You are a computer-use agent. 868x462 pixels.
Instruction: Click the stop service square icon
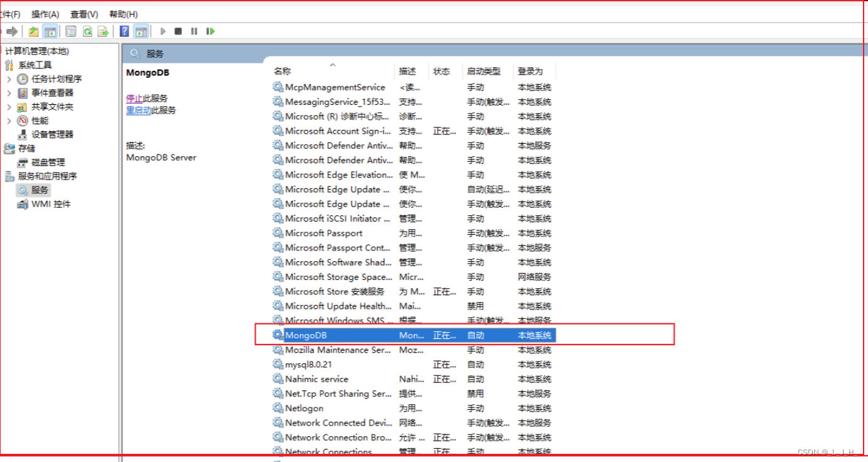pyautogui.click(x=178, y=31)
